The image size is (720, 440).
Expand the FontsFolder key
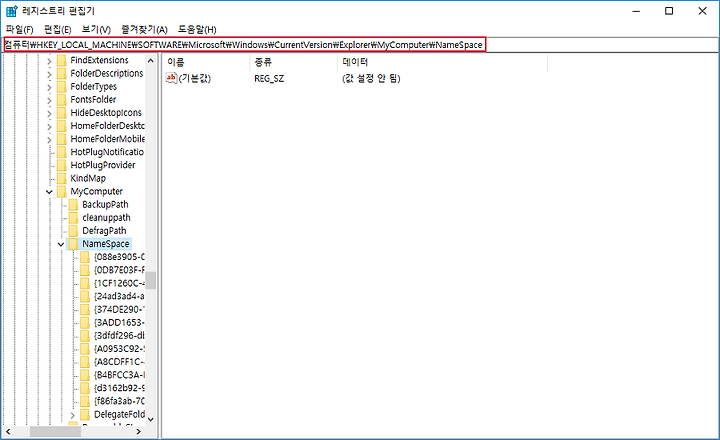pyautogui.click(x=49, y=100)
